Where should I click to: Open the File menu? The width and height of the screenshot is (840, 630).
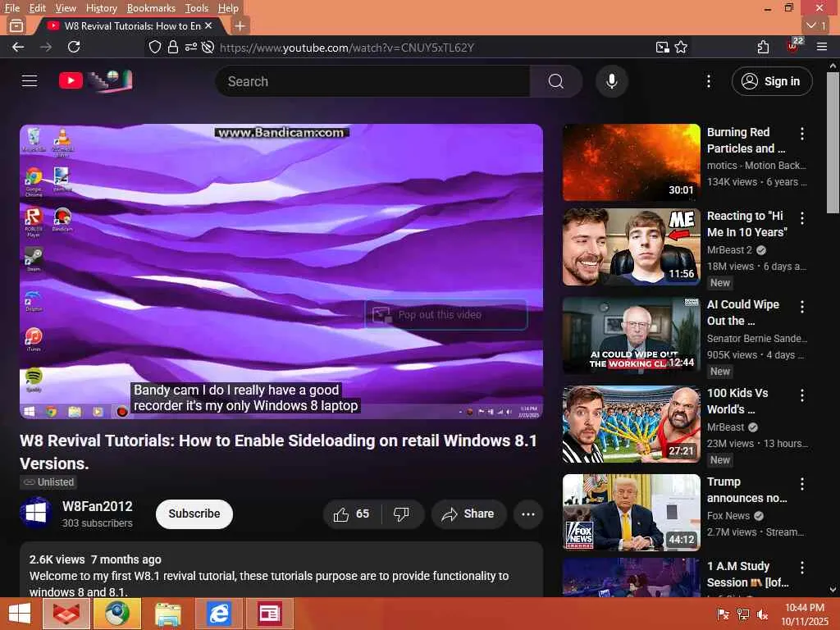click(x=11, y=8)
